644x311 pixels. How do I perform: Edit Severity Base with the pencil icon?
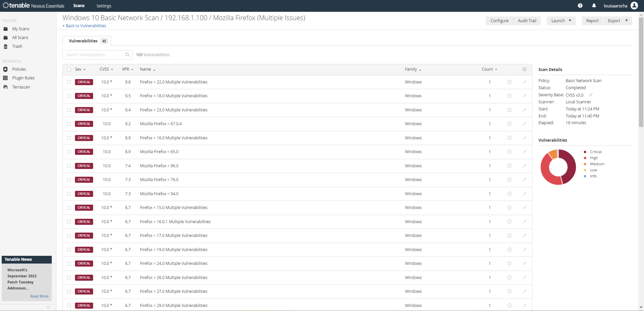click(x=591, y=95)
